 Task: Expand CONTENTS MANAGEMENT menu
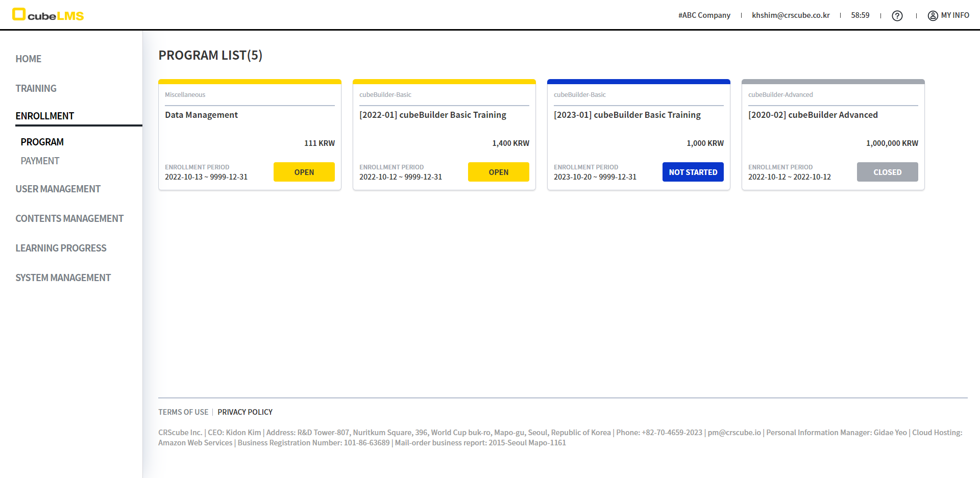point(69,218)
